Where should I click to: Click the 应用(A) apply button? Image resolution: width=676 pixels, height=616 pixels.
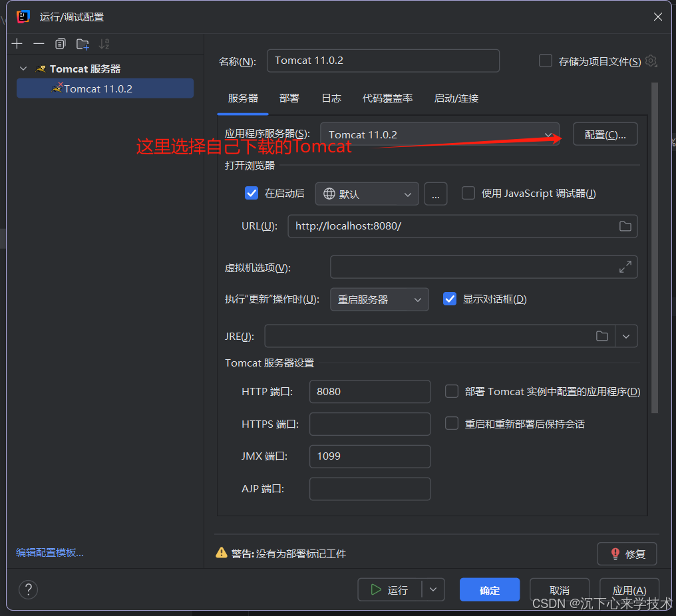tap(629, 589)
